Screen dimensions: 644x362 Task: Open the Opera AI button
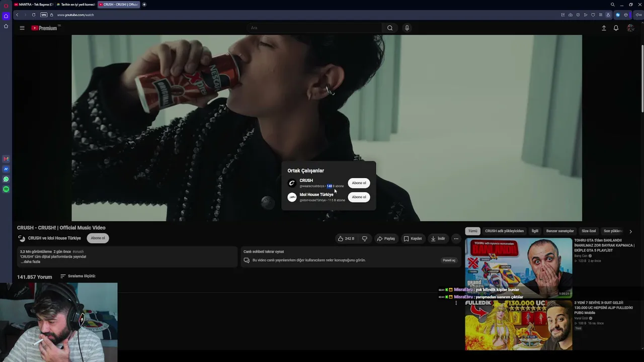(x=638, y=15)
